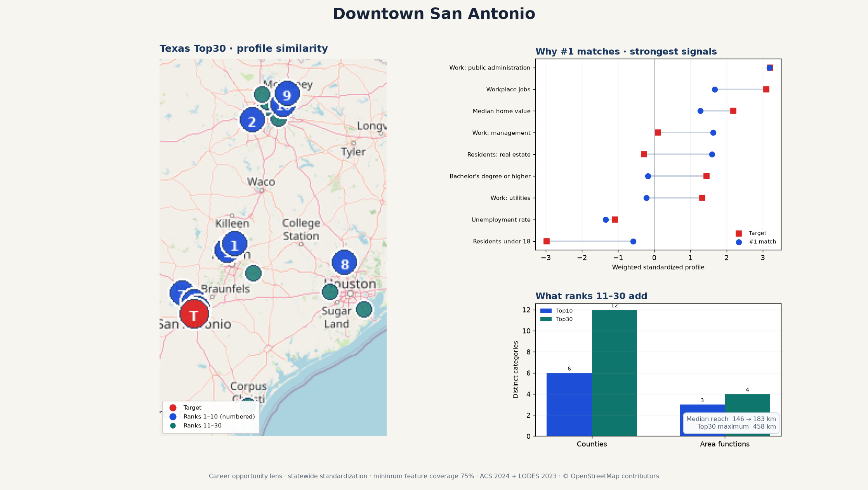Click the 'Unemployment rate' row label
This screenshot has width=868, height=490.
click(501, 220)
